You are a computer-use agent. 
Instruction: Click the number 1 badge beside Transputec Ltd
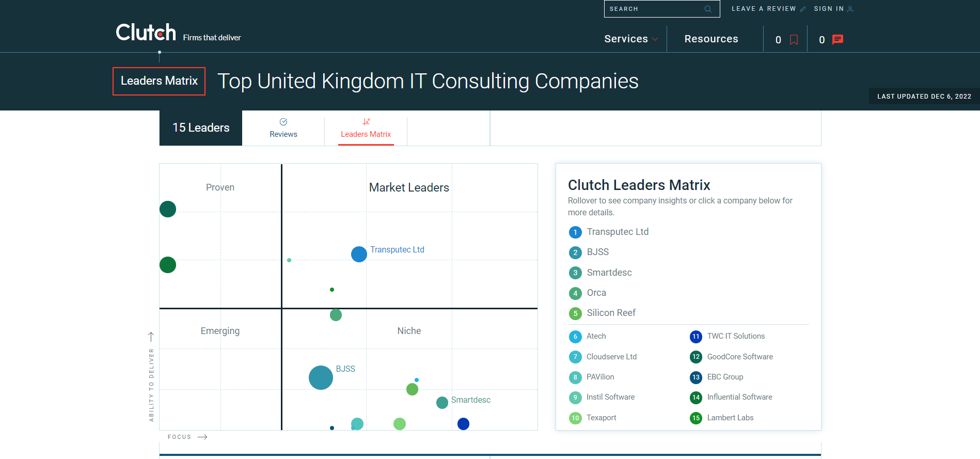[x=575, y=232]
